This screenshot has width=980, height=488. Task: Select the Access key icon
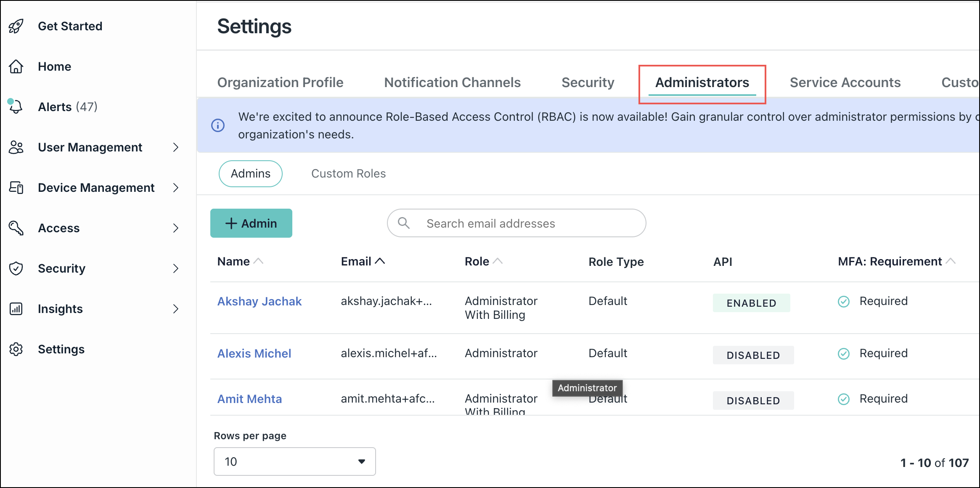(x=16, y=228)
